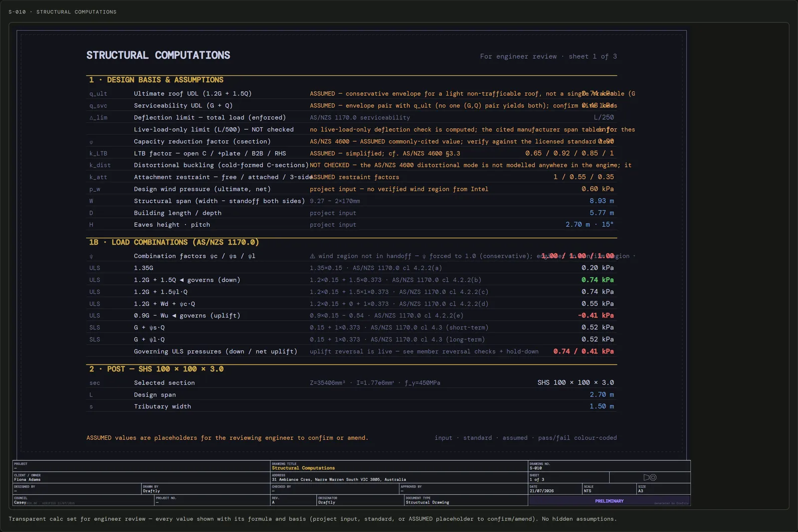This screenshot has height=532, width=798.
Task: Click the Selected section value 'SHS 100 × 100 × 3.0'
Action: tap(576, 382)
